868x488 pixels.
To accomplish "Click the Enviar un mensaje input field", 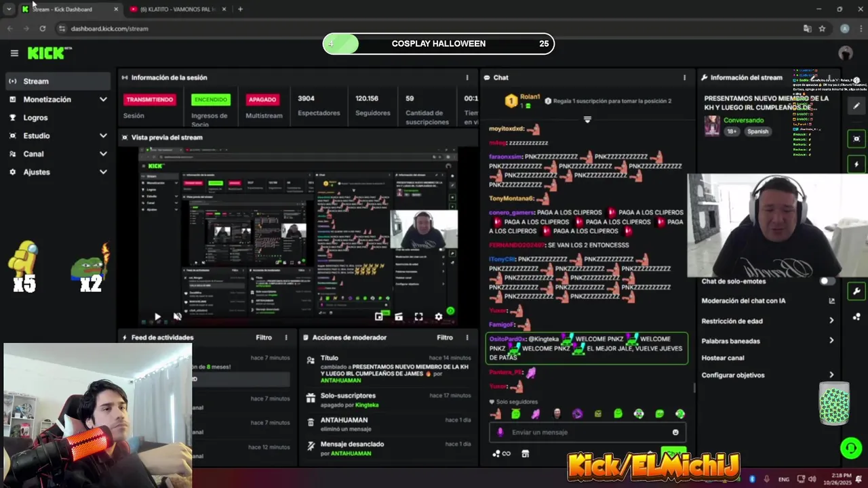I will click(587, 432).
